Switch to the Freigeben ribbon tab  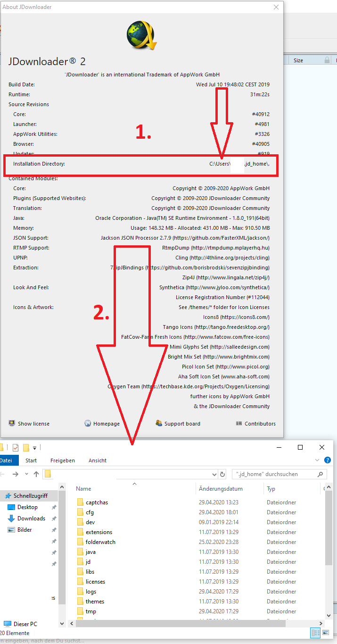(x=62, y=460)
